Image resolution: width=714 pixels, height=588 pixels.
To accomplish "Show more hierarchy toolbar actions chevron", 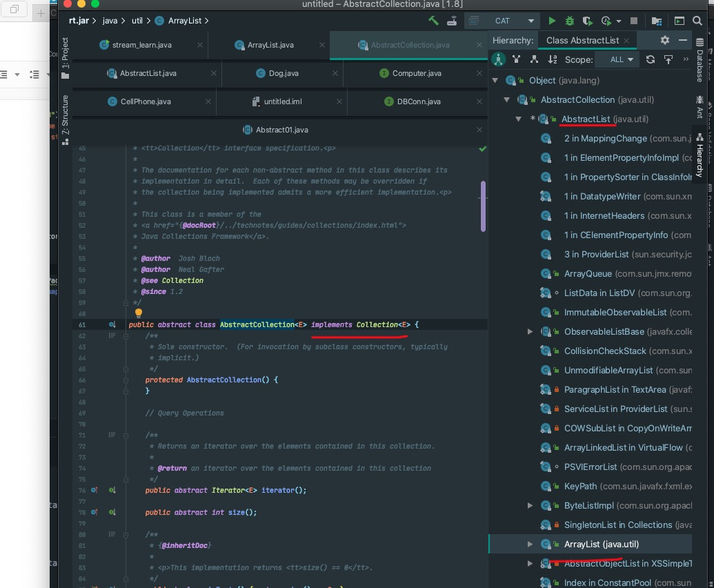I will click(686, 59).
